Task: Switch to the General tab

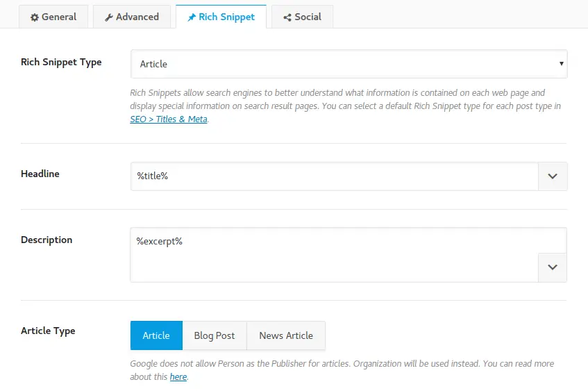Action: point(53,17)
